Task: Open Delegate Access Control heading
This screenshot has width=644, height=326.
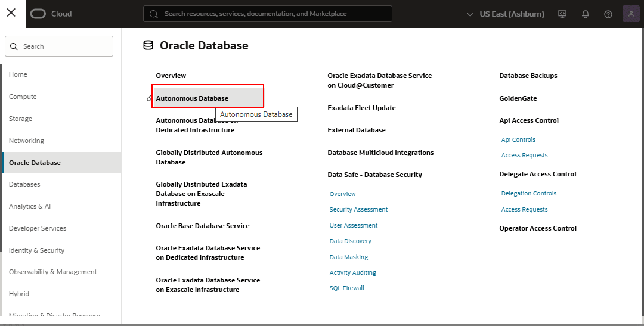Action: 538,174
